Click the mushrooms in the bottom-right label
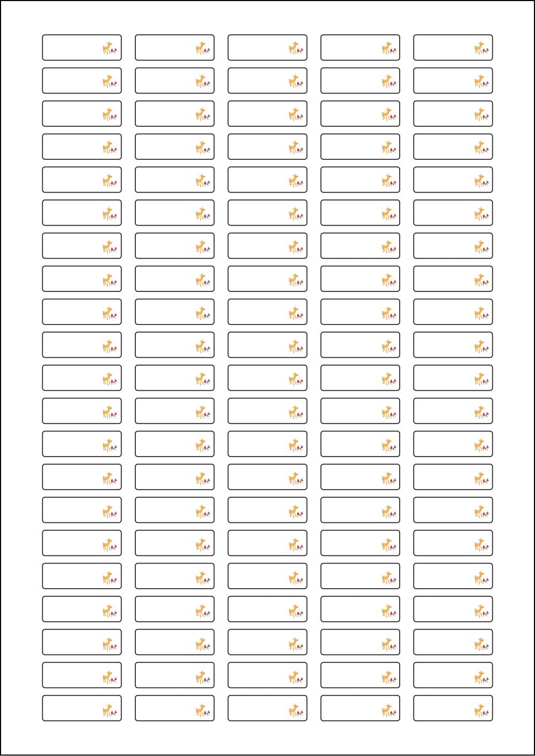The width and height of the screenshot is (535, 756). coord(486,712)
